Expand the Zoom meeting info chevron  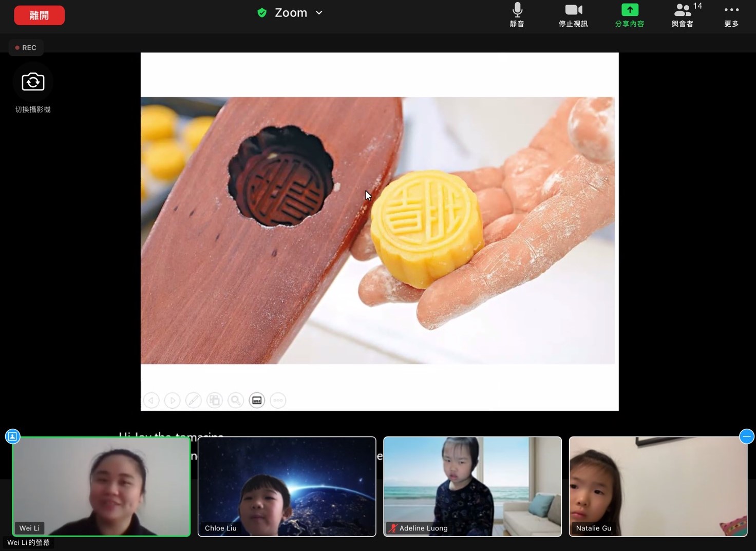coord(318,12)
